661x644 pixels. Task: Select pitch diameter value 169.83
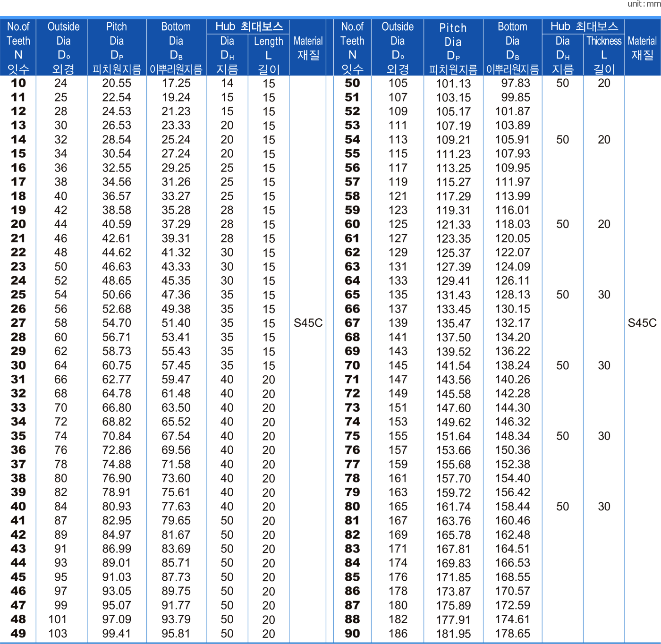tap(453, 563)
